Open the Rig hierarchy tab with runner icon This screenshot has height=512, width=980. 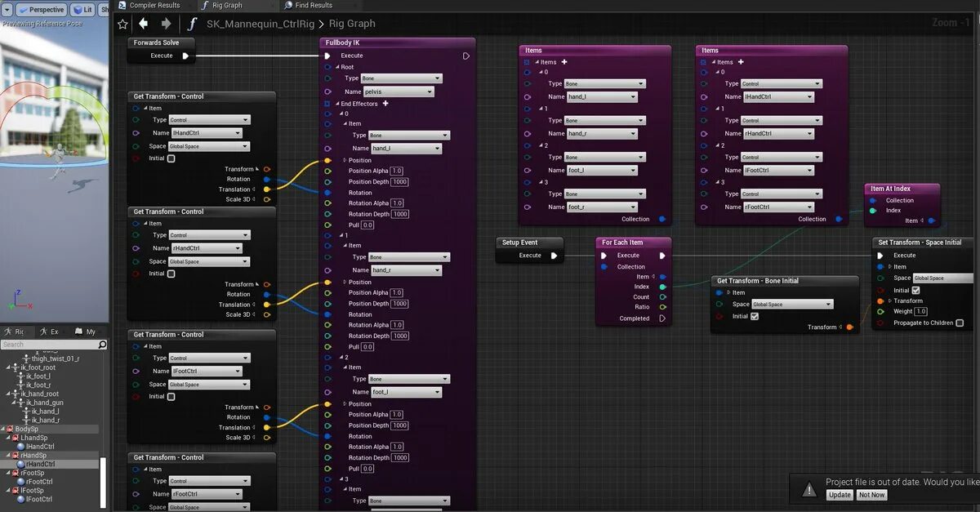point(14,332)
